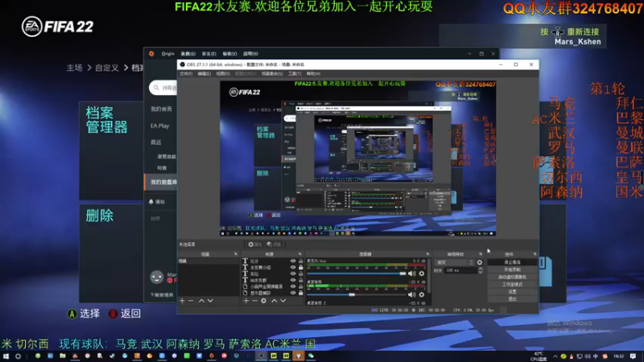Toggle lock on 水友赛介绍 source

pyautogui.click(x=300, y=268)
